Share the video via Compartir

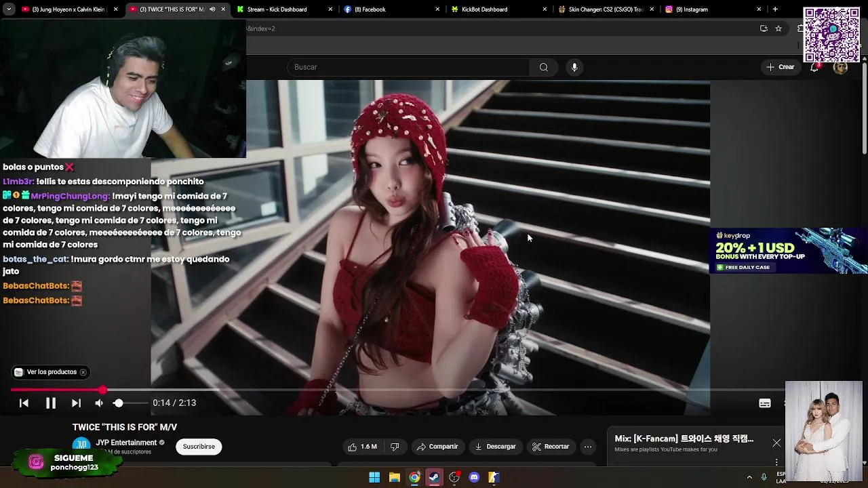coord(437,447)
